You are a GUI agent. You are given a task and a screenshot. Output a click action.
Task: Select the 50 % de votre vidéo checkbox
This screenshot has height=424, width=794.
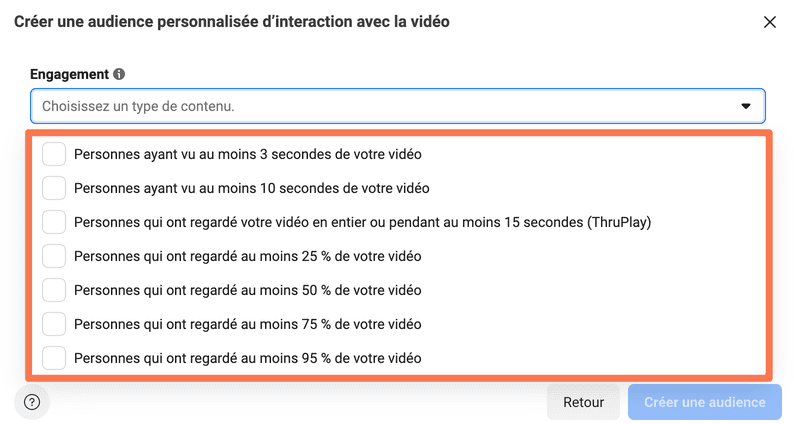[54, 290]
